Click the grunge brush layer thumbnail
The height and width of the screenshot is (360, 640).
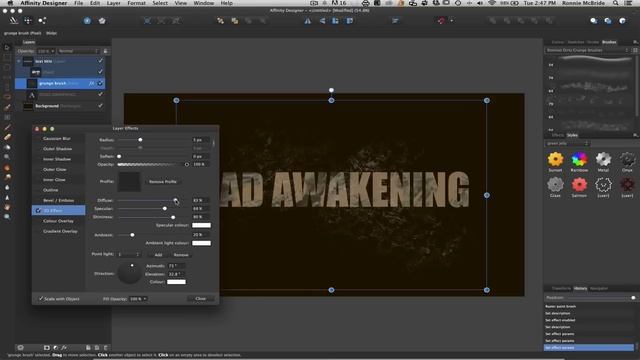(x=32, y=83)
